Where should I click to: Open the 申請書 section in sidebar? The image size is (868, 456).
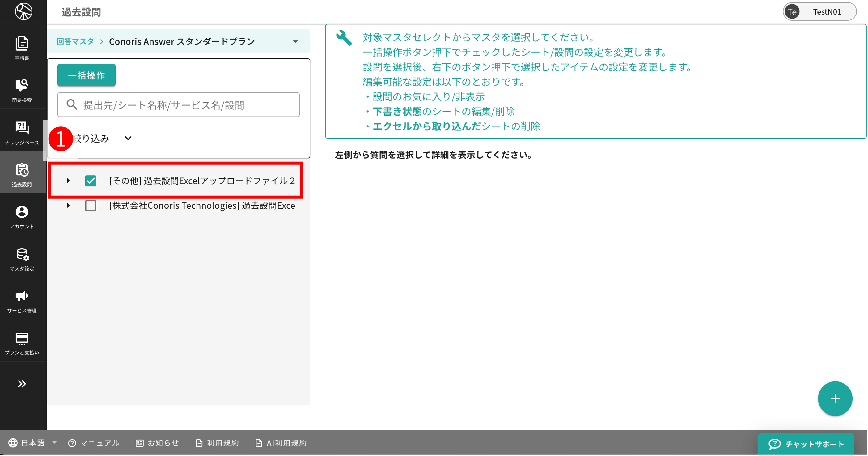click(x=22, y=49)
